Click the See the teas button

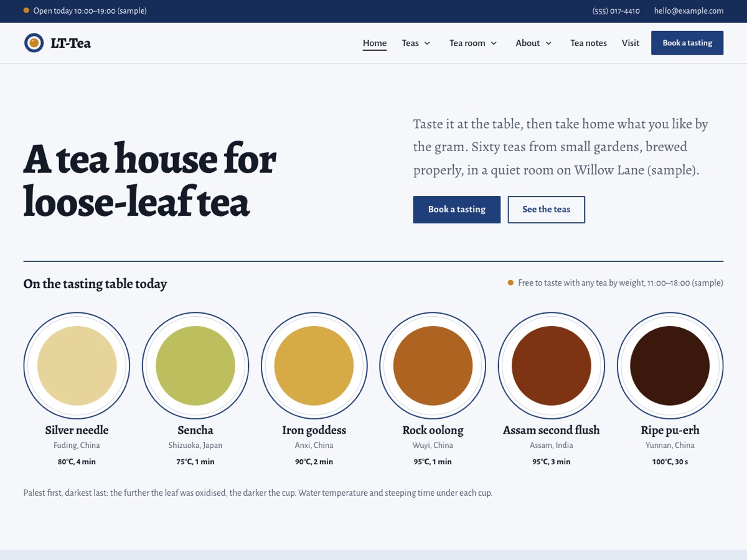coord(547,210)
